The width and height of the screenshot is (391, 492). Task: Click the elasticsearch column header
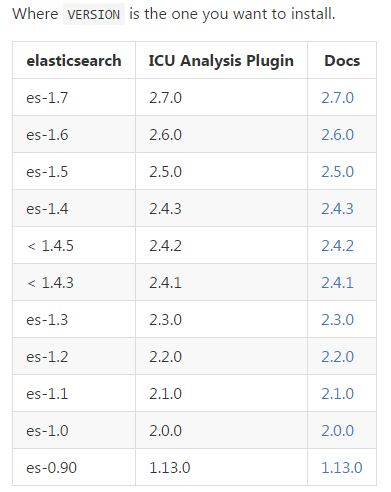point(74,60)
